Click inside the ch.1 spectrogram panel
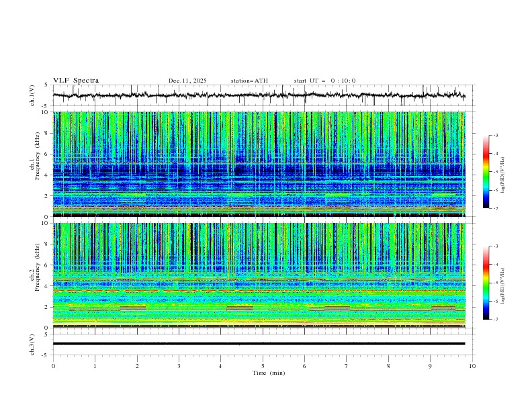This screenshot has height=411, width=532. (263, 164)
